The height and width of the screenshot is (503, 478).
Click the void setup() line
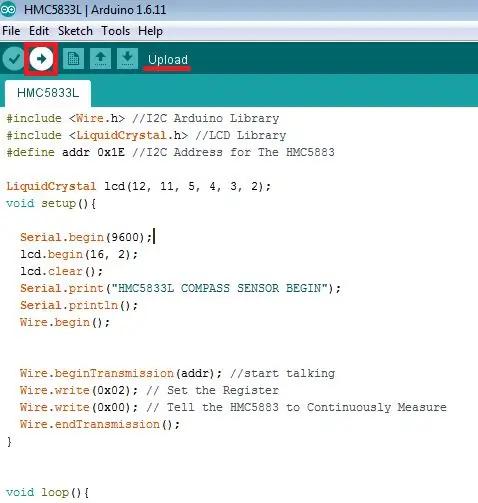(x=51, y=203)
